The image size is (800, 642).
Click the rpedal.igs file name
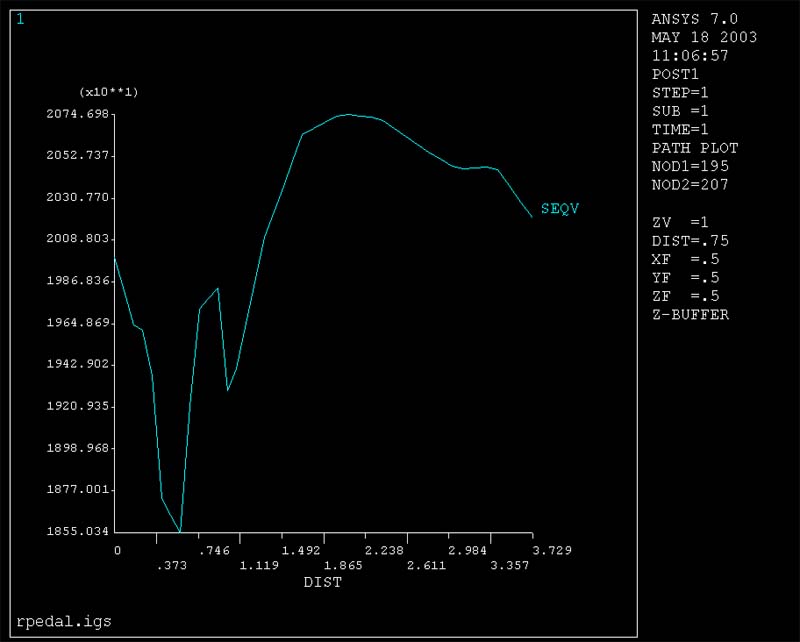pos(64,621)
